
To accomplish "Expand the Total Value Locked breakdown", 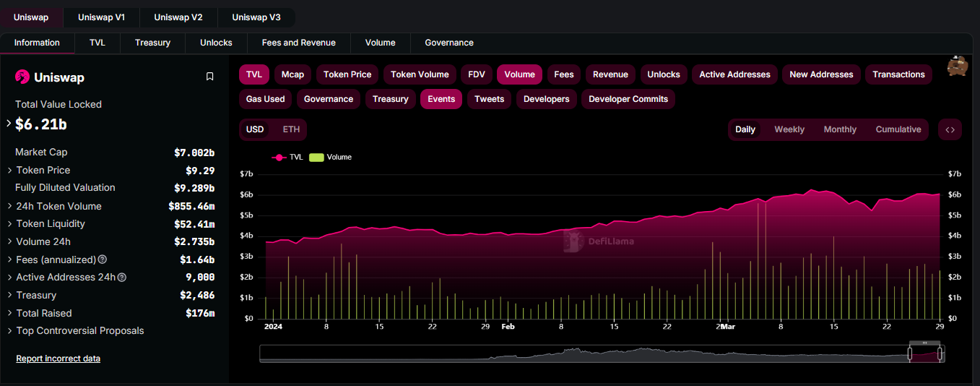I will point(9,124).
